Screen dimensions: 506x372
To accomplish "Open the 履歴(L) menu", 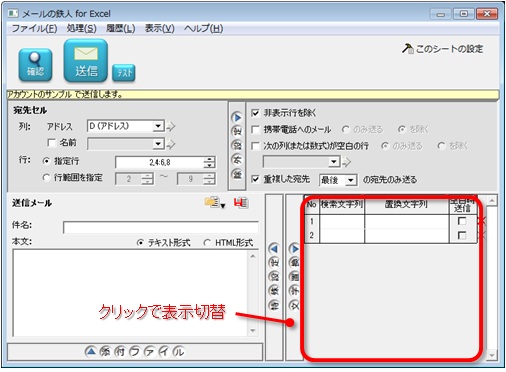I will tap(121, 29).
